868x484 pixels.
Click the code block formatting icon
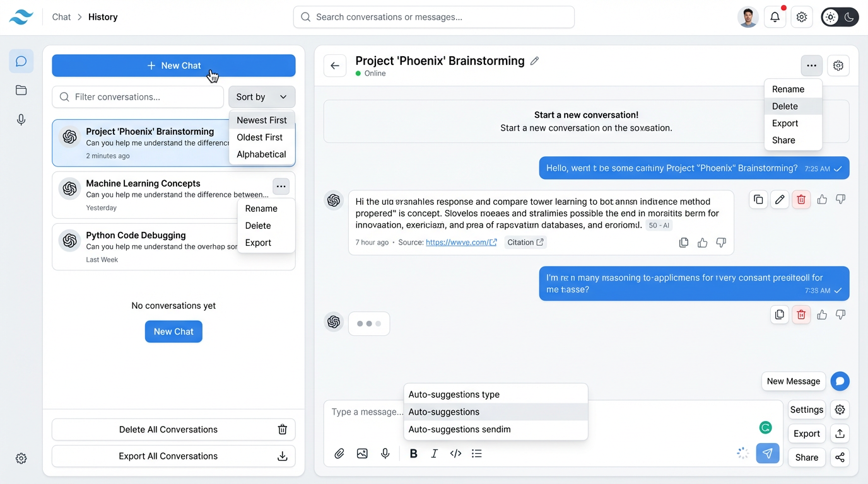point(455,454)
